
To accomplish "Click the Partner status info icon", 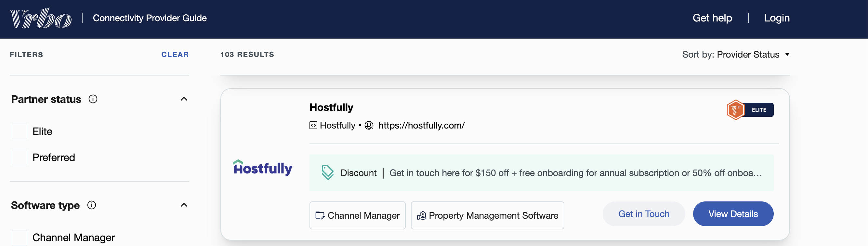I will point(93,99).
